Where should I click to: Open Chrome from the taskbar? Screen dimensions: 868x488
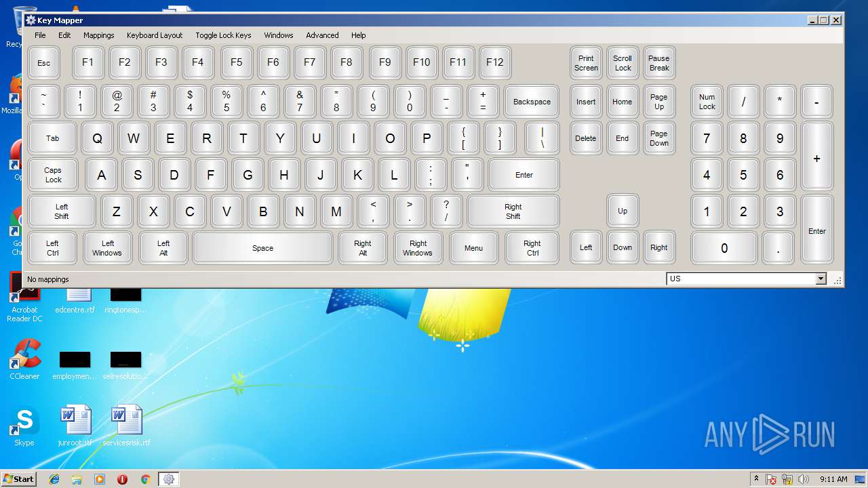point(145,479)
